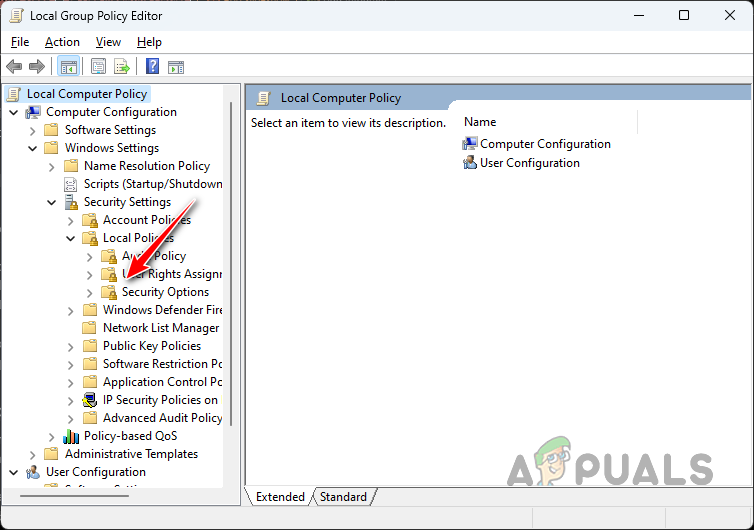Click the Back arrow toolbar icon
Screen dimensions: 754x530
[14, 66]
